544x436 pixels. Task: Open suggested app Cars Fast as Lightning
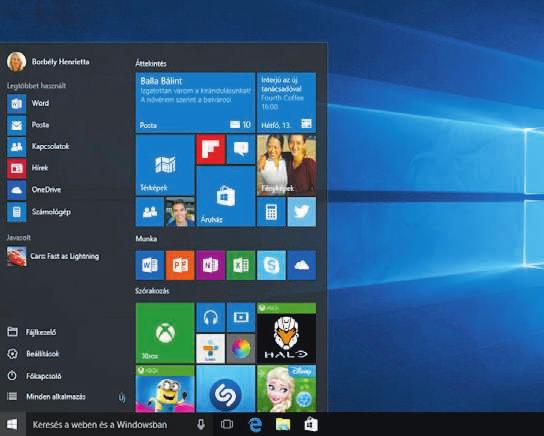coord(53,256)
